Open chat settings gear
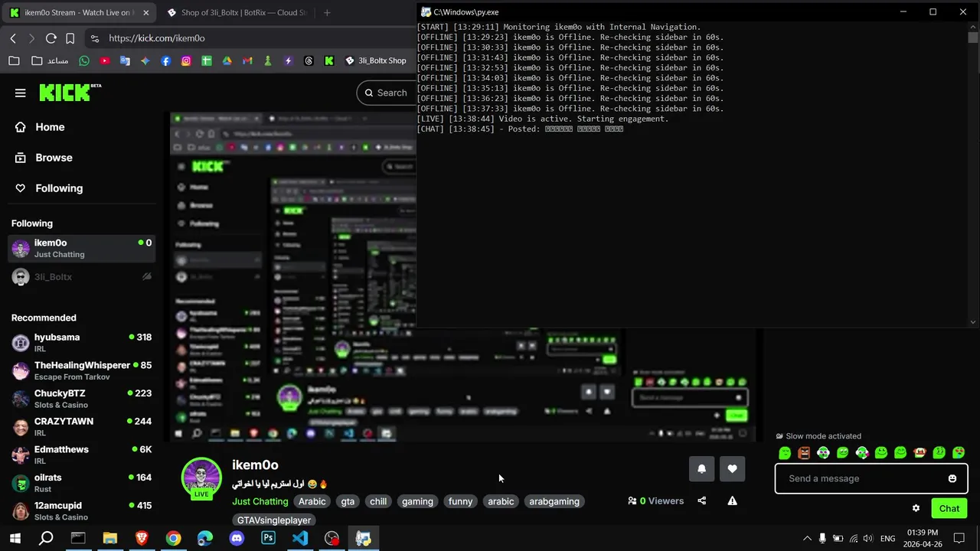Screen dimensions: 980x551 [x=916, y=508]
